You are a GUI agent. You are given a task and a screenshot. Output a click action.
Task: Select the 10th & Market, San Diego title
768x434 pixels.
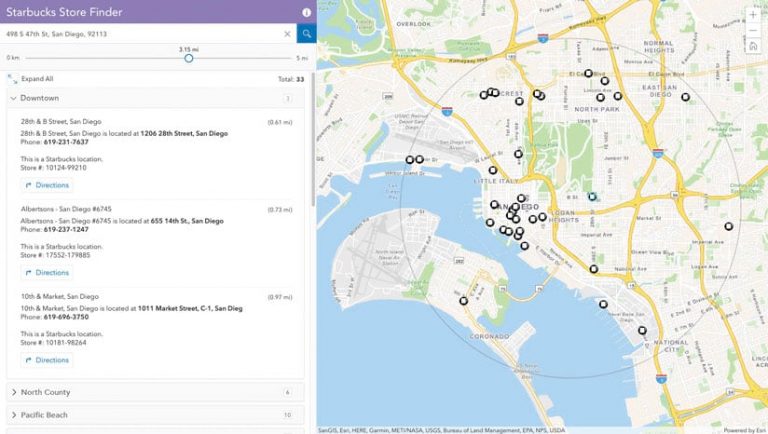click(x=60, y=296)
